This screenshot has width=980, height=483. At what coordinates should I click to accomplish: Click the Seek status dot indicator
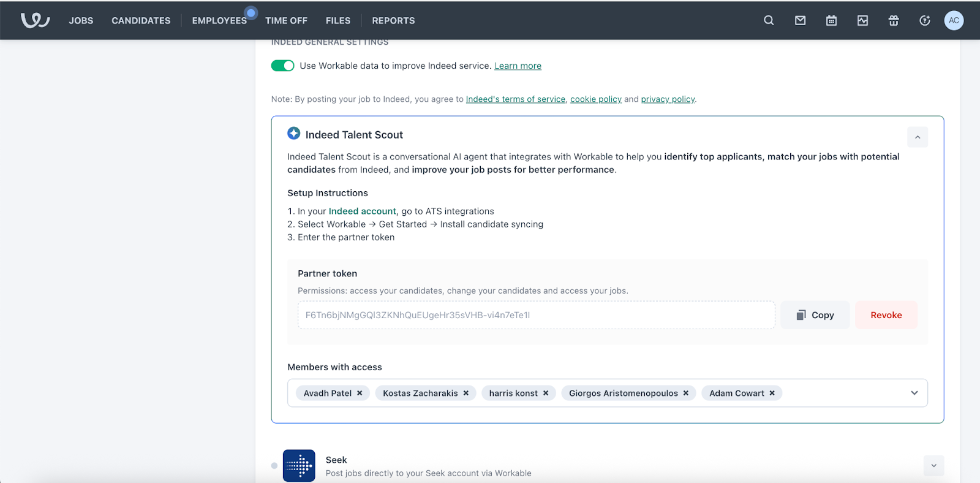coord(274,466)
